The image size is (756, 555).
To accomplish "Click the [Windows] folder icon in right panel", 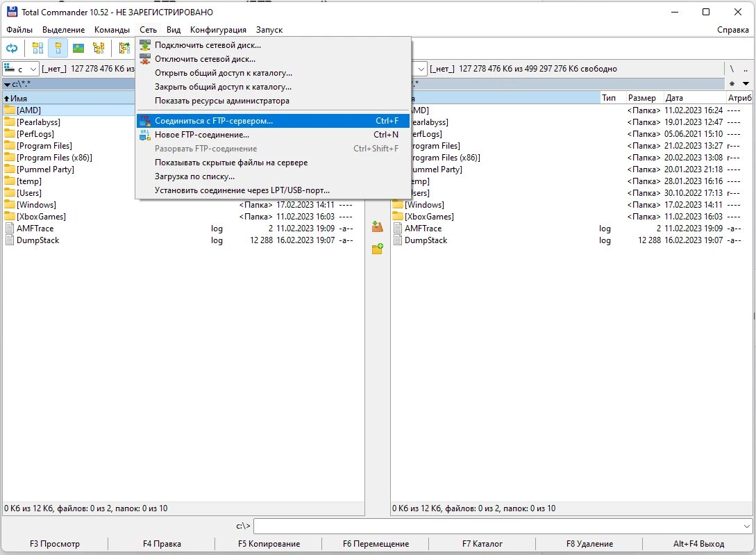I will [398, 205].
